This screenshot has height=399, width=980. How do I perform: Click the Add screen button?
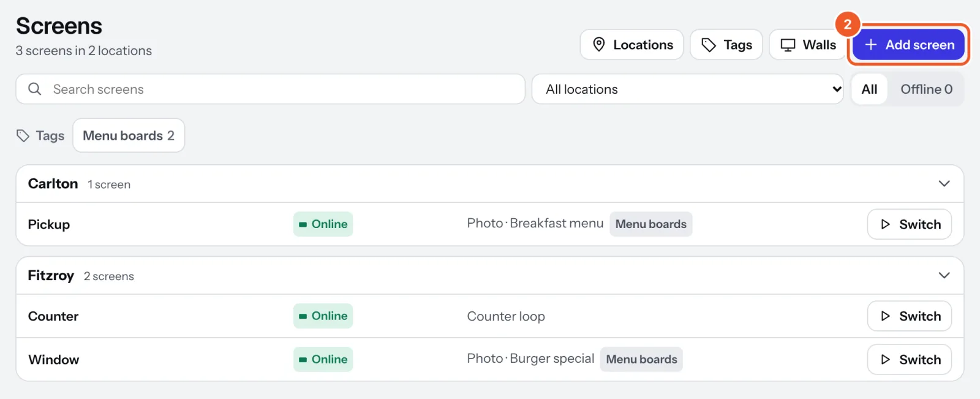pos(908,45)
